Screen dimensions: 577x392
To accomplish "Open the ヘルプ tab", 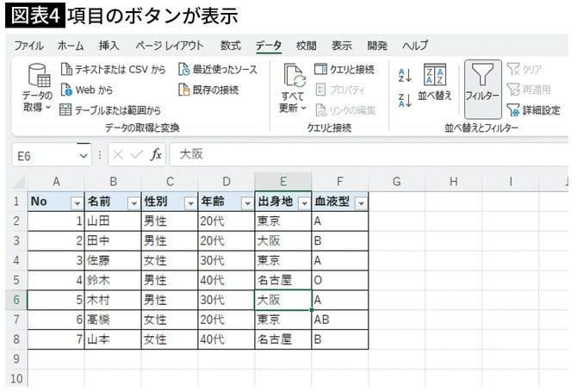I will (415, 46).
